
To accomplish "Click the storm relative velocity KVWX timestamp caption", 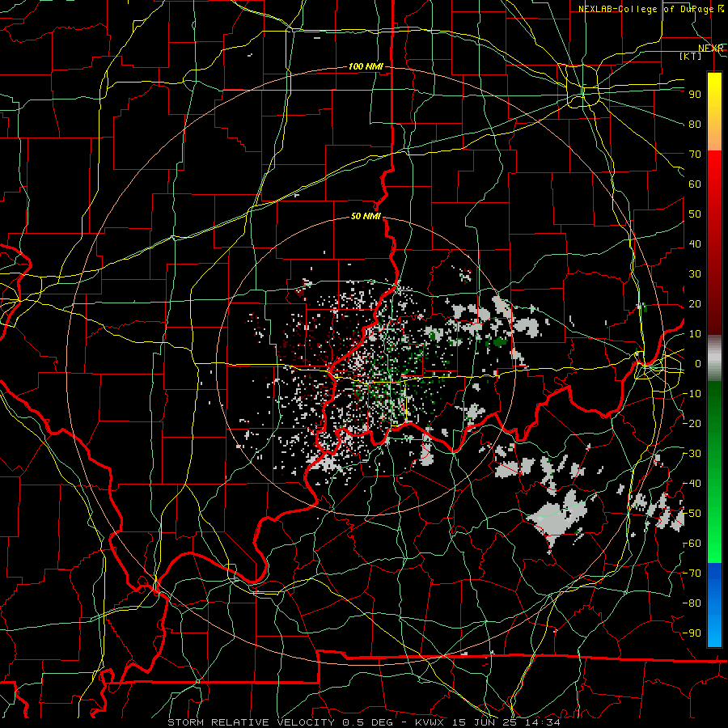I will 364,722.
